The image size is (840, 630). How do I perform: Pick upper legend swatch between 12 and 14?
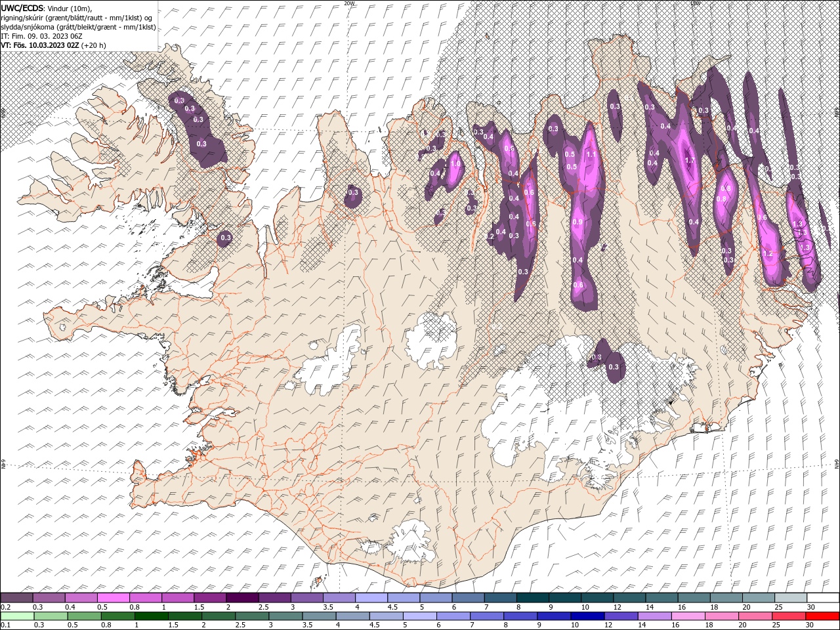629,598
